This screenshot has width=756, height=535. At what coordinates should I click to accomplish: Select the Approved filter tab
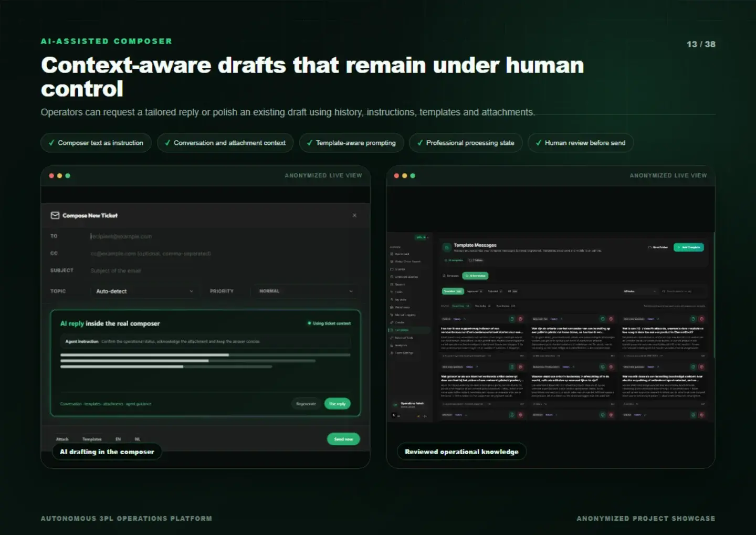pyautogui.click(x=475, y=291)
